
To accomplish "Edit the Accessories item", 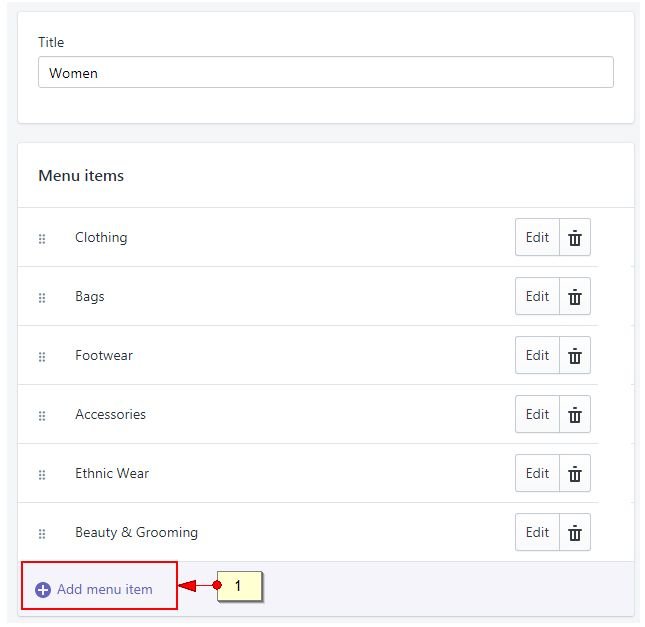I will point(537,415).
